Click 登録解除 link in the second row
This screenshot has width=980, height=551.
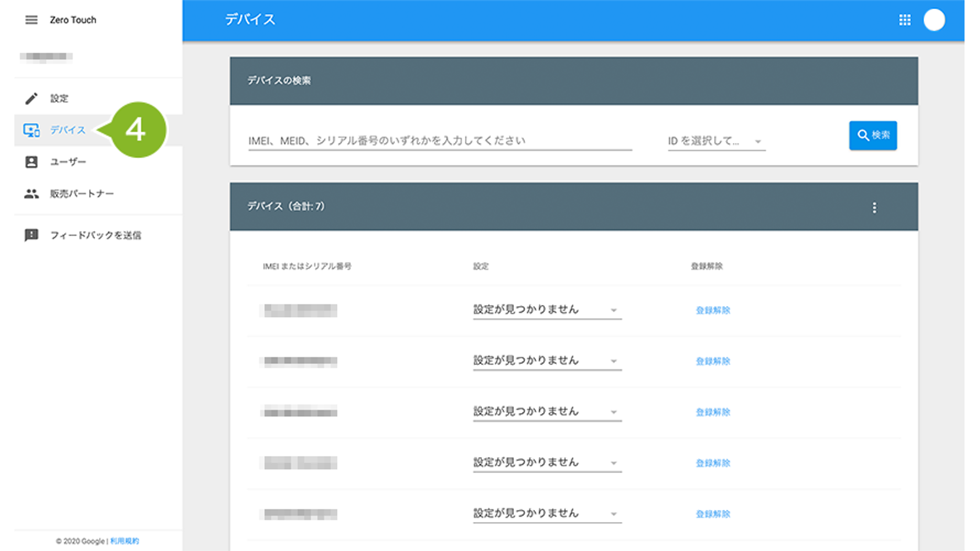[x=713, y=361]
